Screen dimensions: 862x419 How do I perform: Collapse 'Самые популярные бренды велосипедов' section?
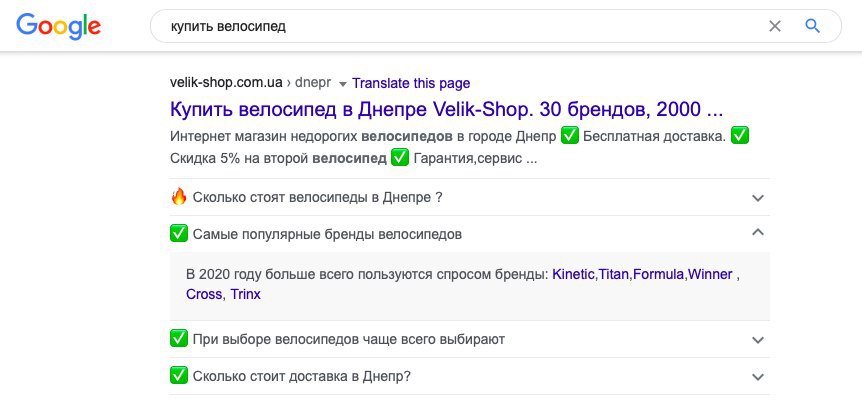469,234
